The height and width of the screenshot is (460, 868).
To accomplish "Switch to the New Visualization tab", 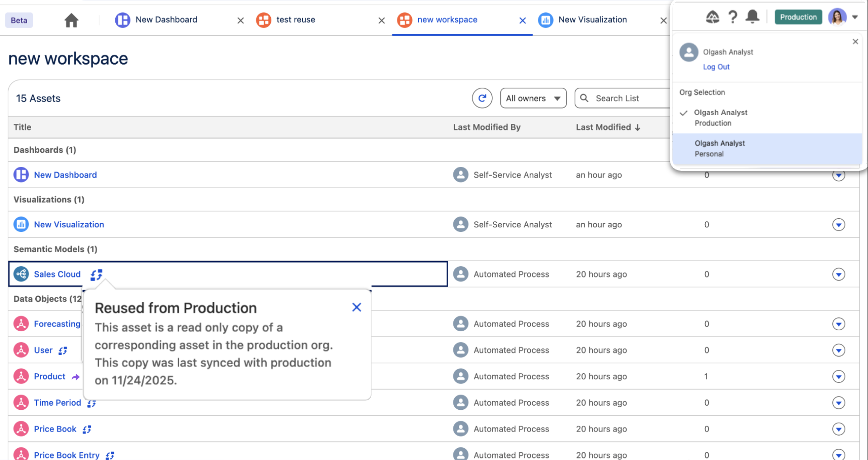I will click(593, 20).
